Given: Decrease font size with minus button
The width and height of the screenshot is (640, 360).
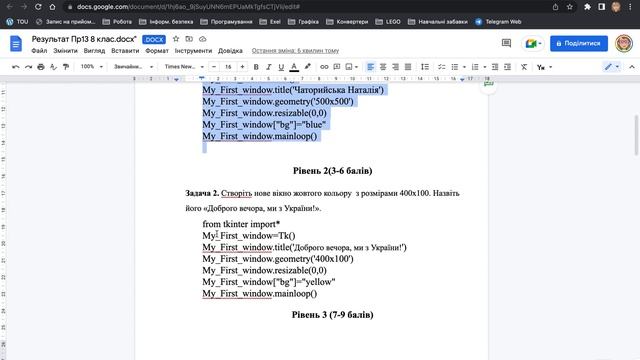Looking at the screenshot, I should (214, 67).
